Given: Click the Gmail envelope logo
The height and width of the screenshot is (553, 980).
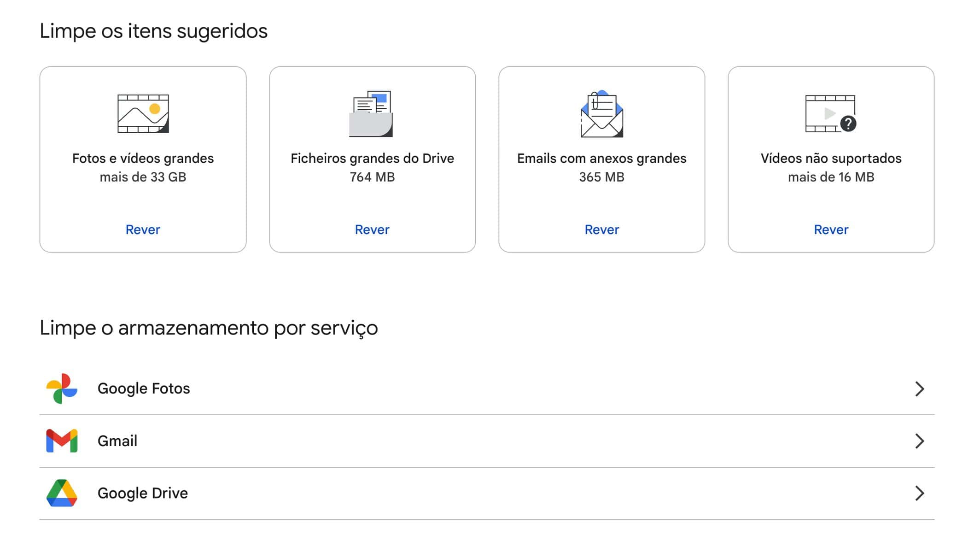Looking at the screenshot, I should click(x=62, y=441).
